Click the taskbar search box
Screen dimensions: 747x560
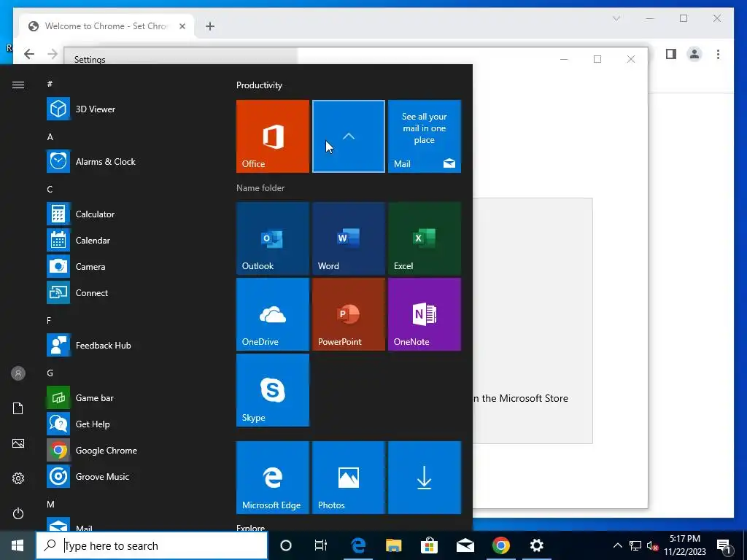[152, 545]
